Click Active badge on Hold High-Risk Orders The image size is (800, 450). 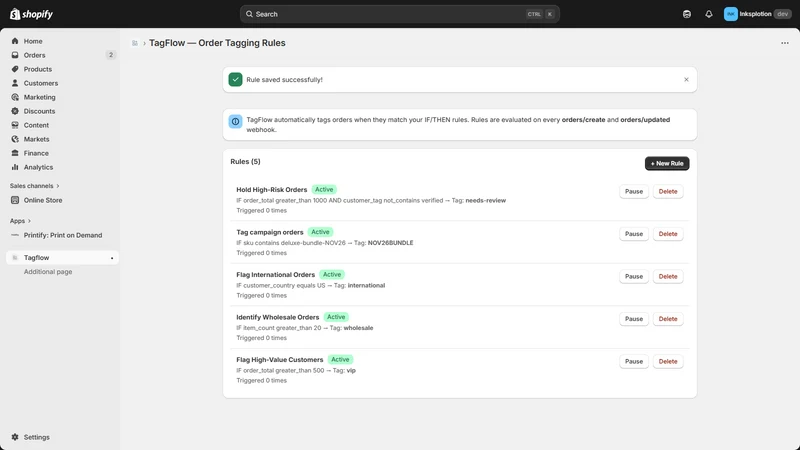point(324,189)
